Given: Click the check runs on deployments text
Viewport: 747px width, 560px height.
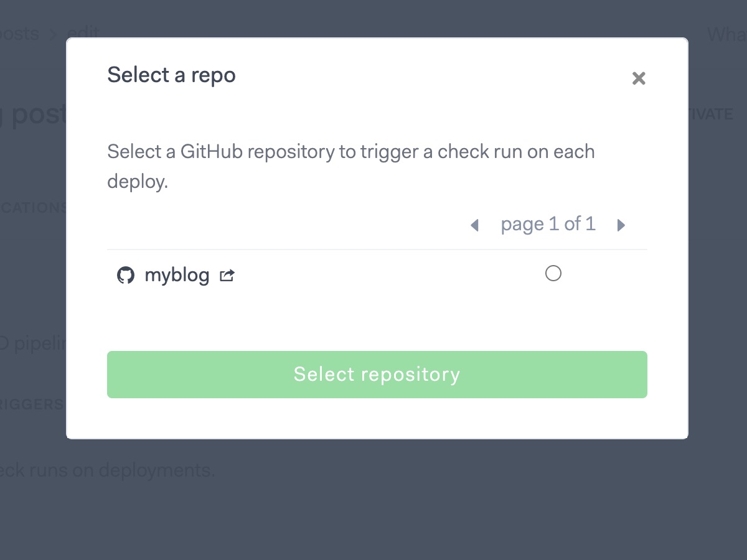Looking at the screenshot, I should point(107,470).
